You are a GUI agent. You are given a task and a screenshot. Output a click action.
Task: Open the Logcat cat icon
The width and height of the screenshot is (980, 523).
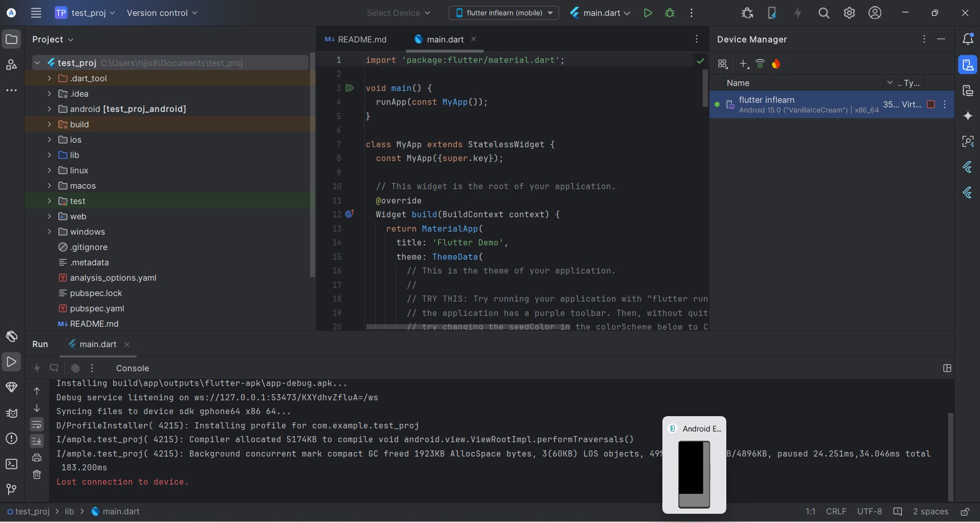pos(11,413)
